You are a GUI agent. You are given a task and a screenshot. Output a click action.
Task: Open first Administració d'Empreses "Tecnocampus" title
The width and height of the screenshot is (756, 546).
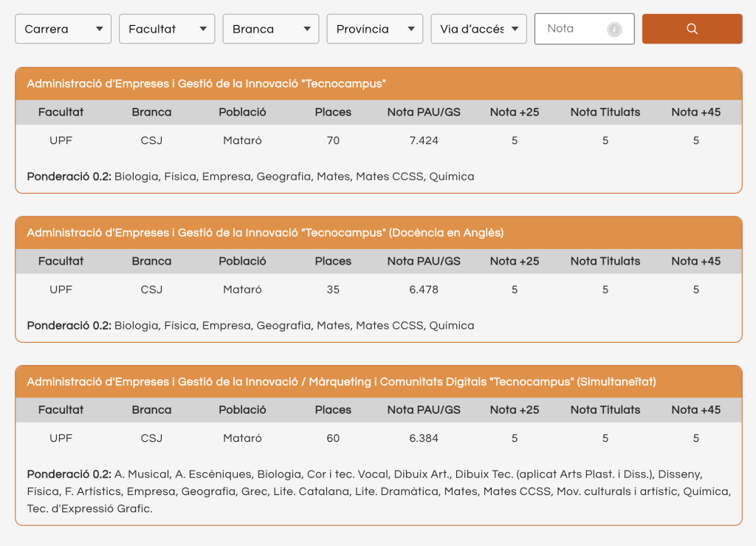(x=206, y=83)
